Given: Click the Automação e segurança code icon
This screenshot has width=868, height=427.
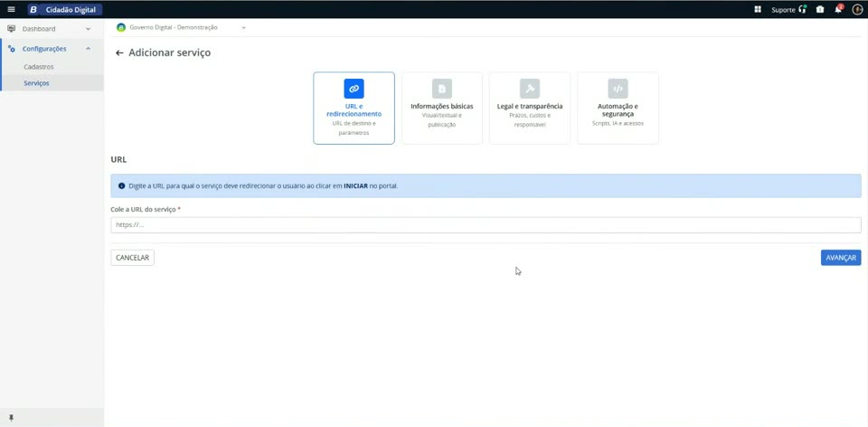Looking at the screenshot, I should click(618, 89).
